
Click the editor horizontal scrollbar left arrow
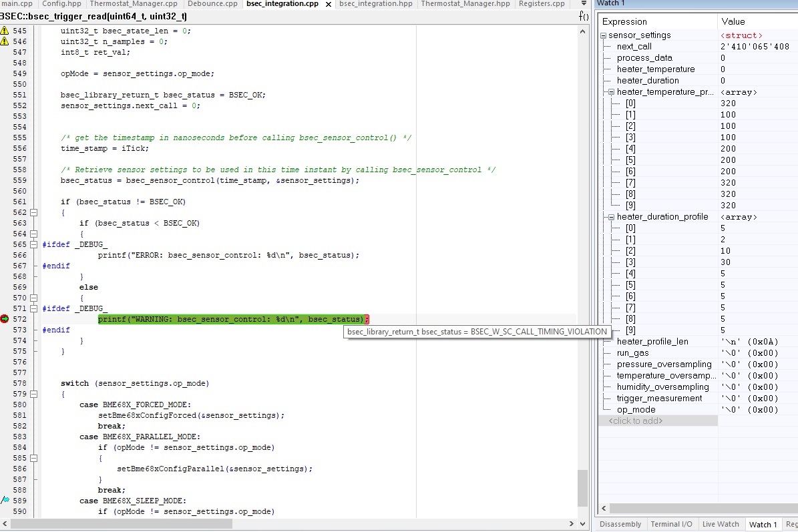[5, 524]
